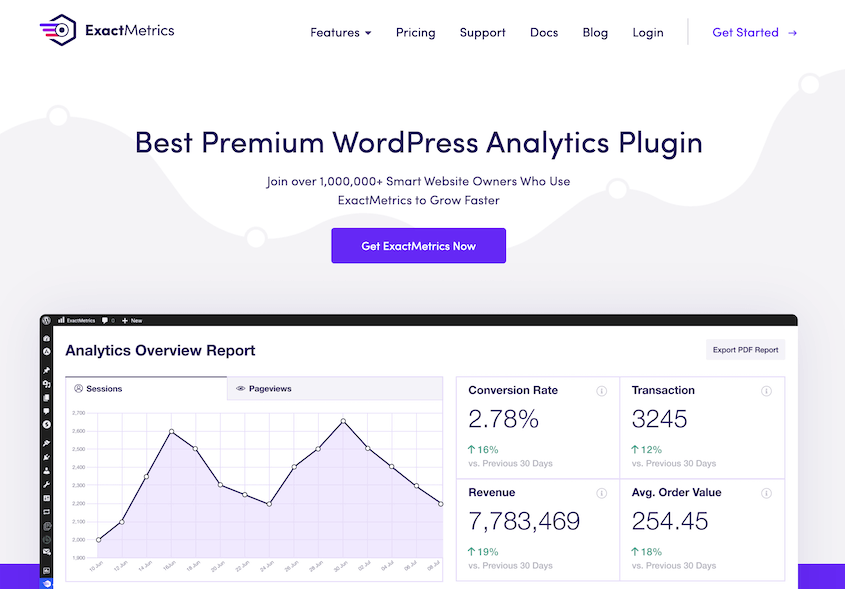Click the 7,783,469 revenue value
845x589 pixels.
coord(524,521)
